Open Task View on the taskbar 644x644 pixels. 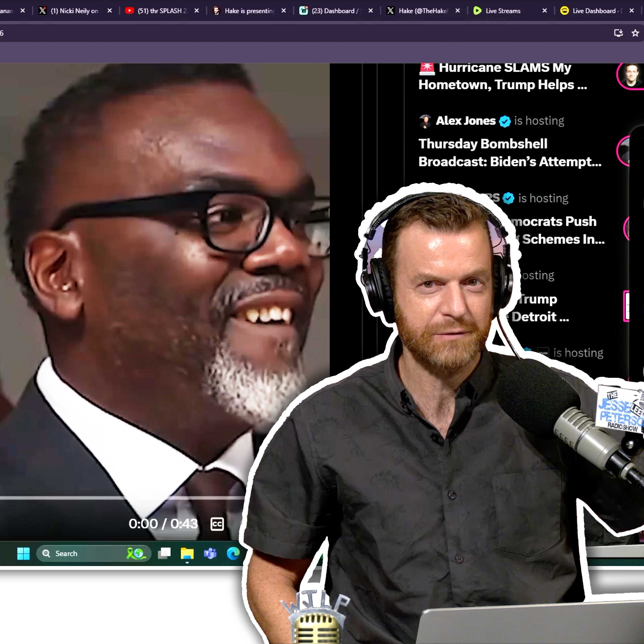164,554
